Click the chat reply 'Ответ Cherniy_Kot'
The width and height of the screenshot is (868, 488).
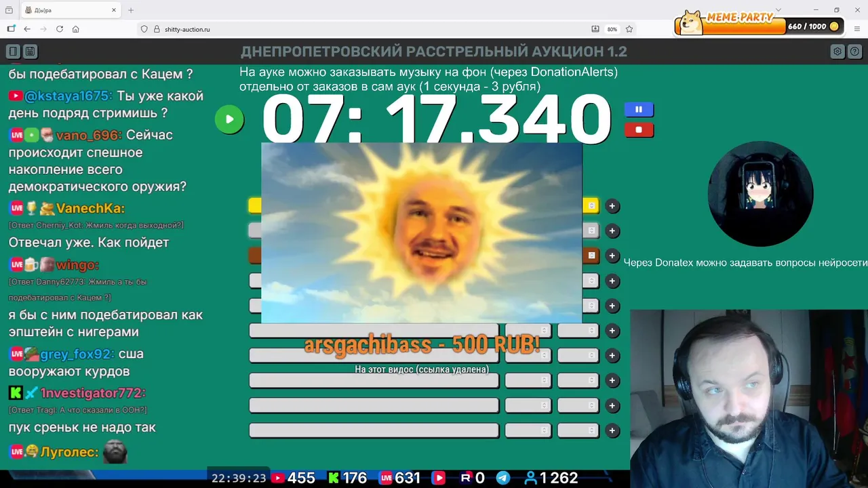[x=96, y=225]
